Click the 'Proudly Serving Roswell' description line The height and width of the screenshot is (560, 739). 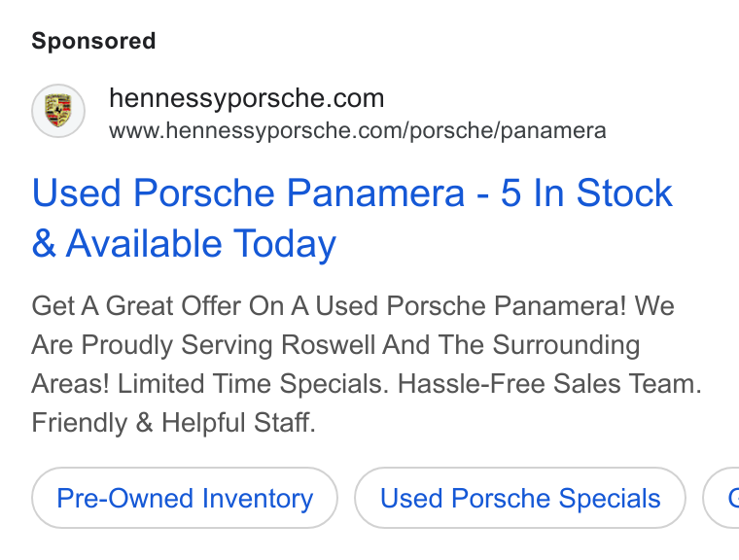(x=335, y=344)
